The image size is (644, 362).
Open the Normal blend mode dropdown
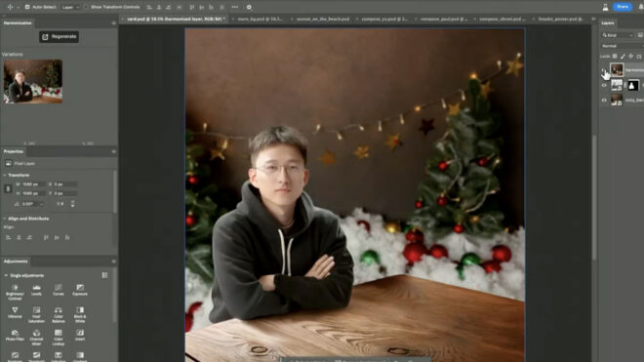pos(623,46)
